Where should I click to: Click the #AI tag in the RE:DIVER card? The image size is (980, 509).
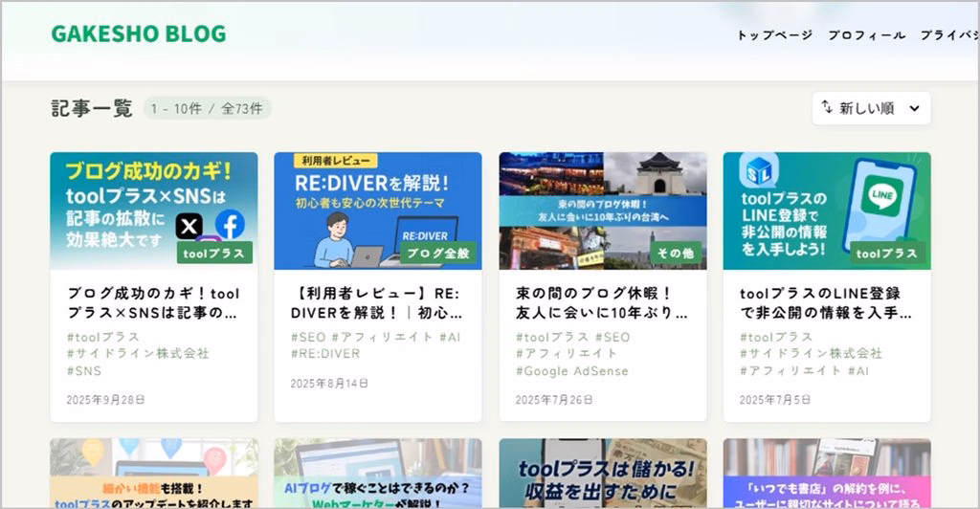click(x=450, y=337)
